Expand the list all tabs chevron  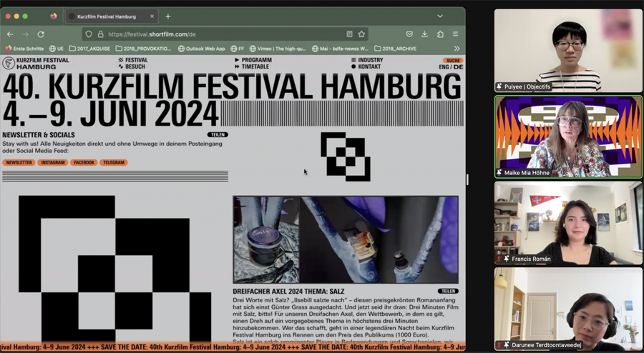tap(440, 16)
